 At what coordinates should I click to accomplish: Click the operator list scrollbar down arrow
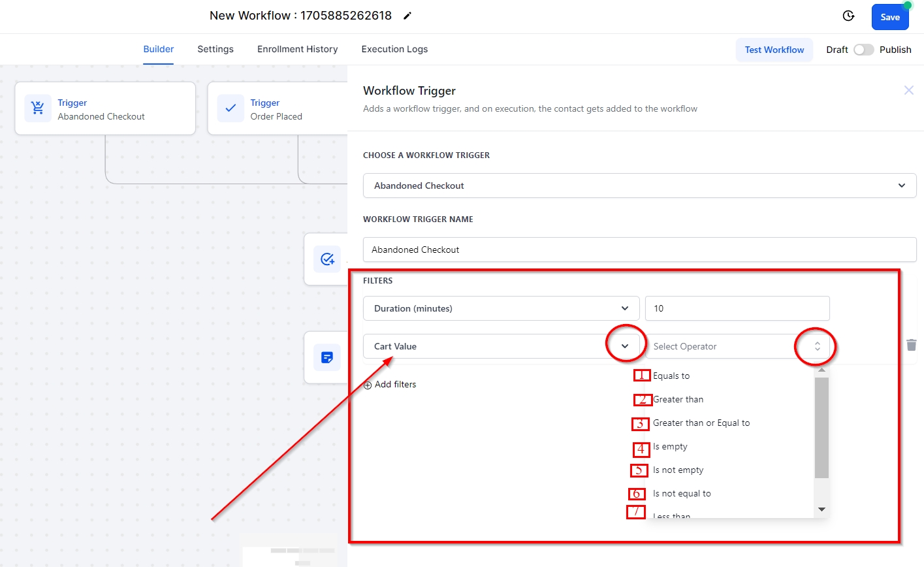(821, 510)
